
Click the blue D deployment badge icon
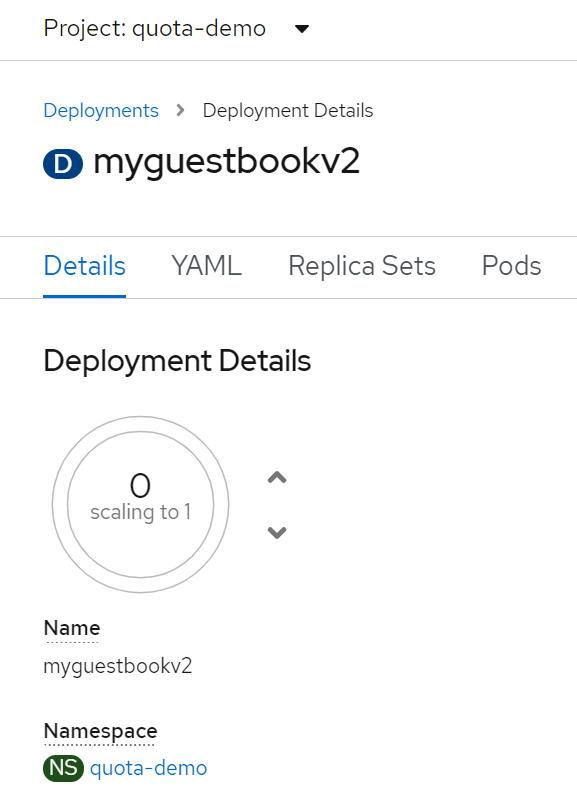click(63, 164)
